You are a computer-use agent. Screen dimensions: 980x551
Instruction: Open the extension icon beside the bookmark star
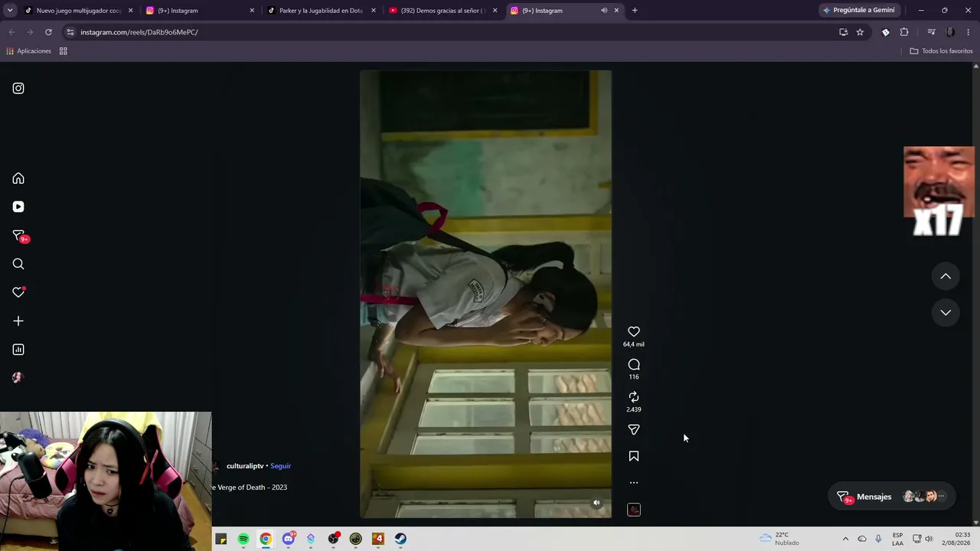(x=886, y=32)
